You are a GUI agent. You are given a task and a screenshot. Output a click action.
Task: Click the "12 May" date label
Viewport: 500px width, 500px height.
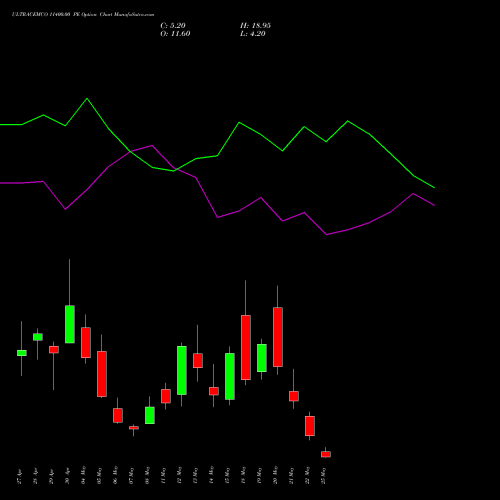(179, 476)
